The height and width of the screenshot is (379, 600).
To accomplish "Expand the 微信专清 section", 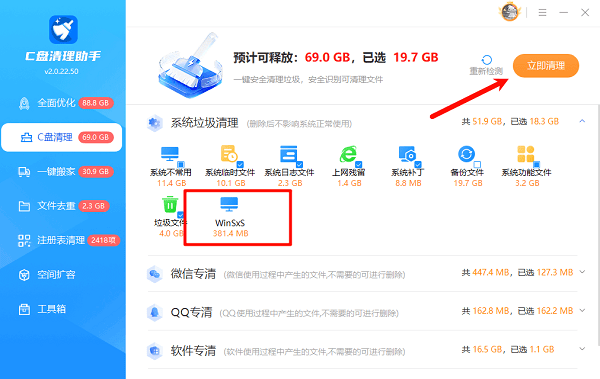I will (x=582, y=272).
